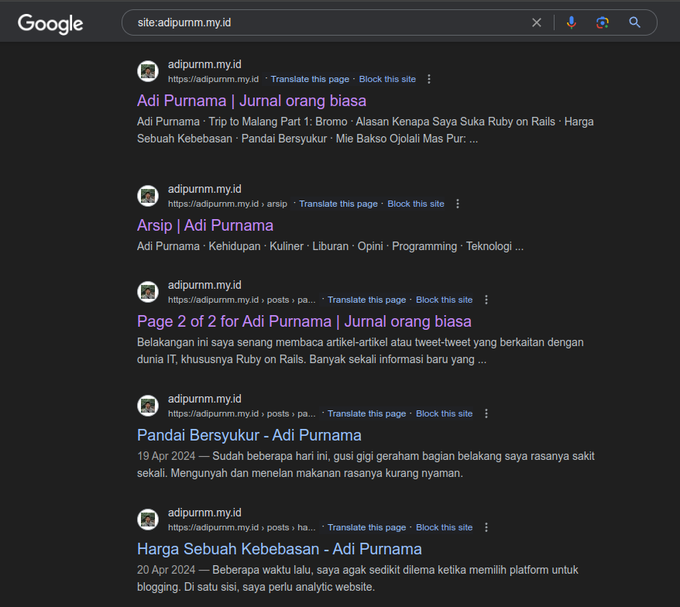Click snippet beginning 'Belakangan ini saya senang'

point(360,351)
